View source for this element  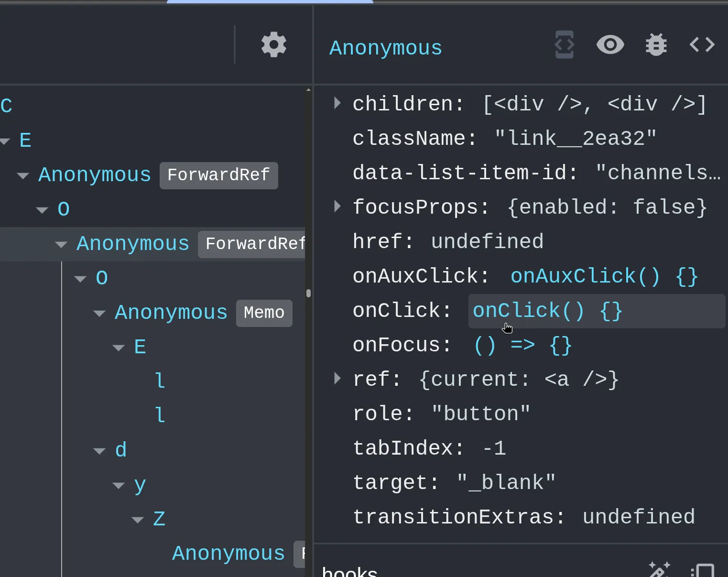pyautogui.click(x=702, y=45)
